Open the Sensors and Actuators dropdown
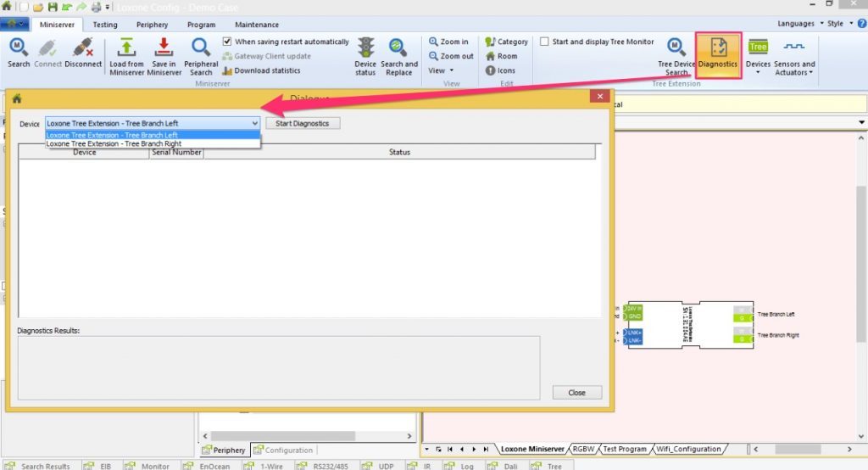 coord(795,56)
